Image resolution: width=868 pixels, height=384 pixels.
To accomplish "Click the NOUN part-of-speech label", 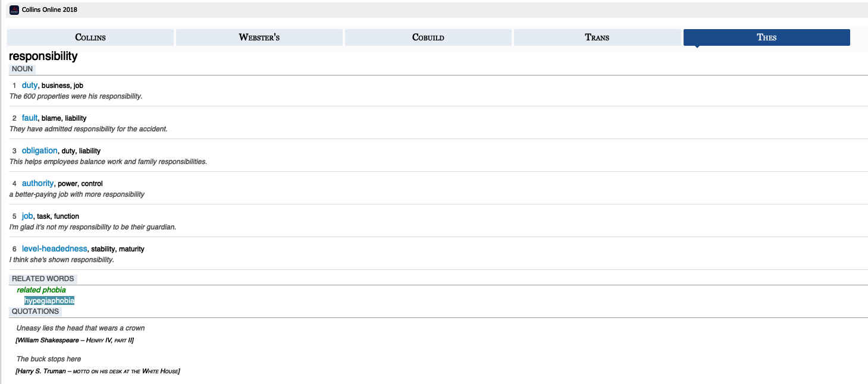I will pyautogui.click(x=22, y=69).
